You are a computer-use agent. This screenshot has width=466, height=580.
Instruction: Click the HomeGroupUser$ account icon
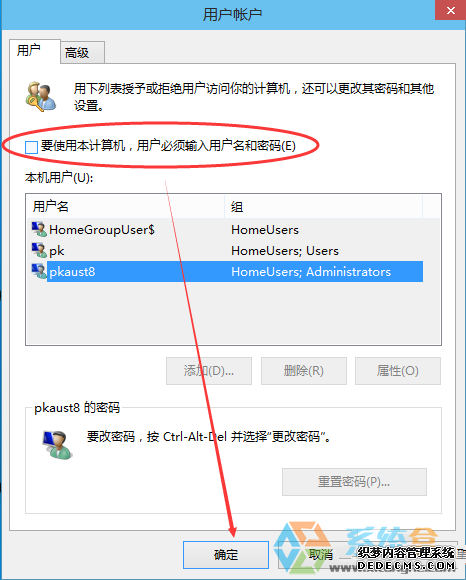(39, 229)
